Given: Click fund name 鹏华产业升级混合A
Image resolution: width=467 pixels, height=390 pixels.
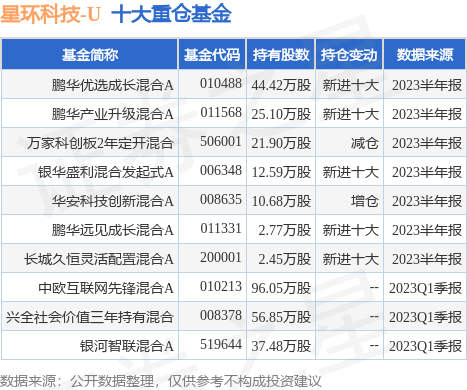Looking at the screenshot, I should pyautogui.click(x=112, y=114).
